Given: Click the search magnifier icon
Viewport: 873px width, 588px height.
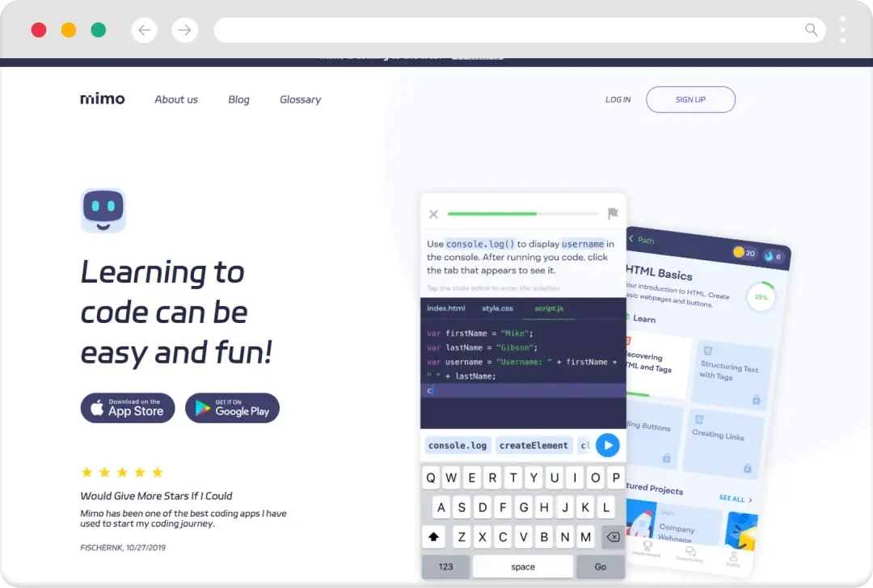Looking at the screenshot, I should tap(812, 30).
